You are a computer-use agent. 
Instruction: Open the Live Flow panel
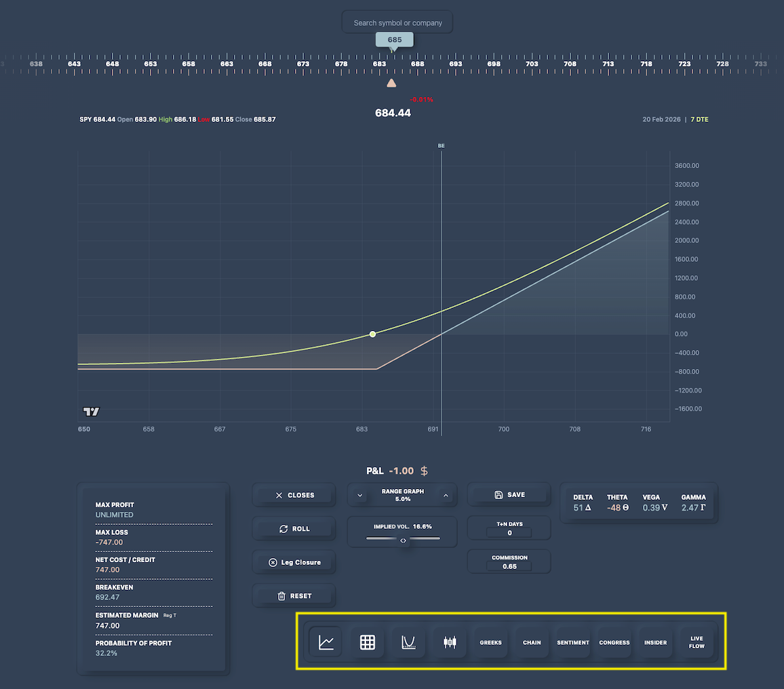[x=697, y=642]
